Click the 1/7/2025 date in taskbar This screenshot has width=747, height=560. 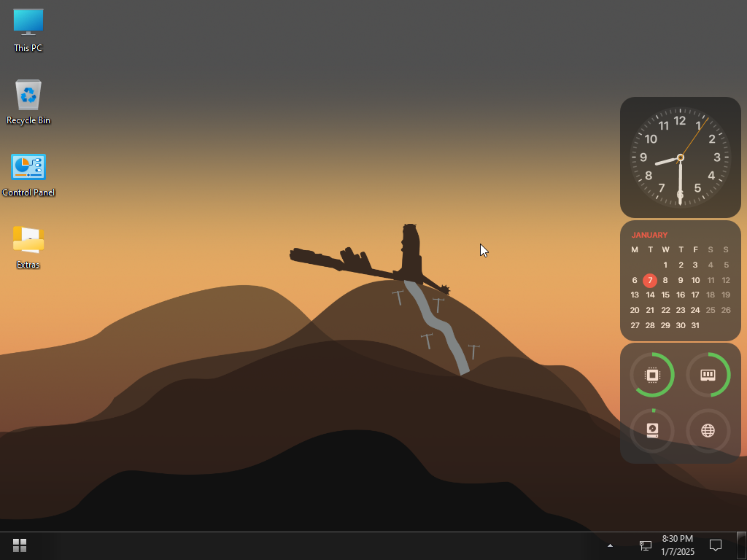[678, 553]
